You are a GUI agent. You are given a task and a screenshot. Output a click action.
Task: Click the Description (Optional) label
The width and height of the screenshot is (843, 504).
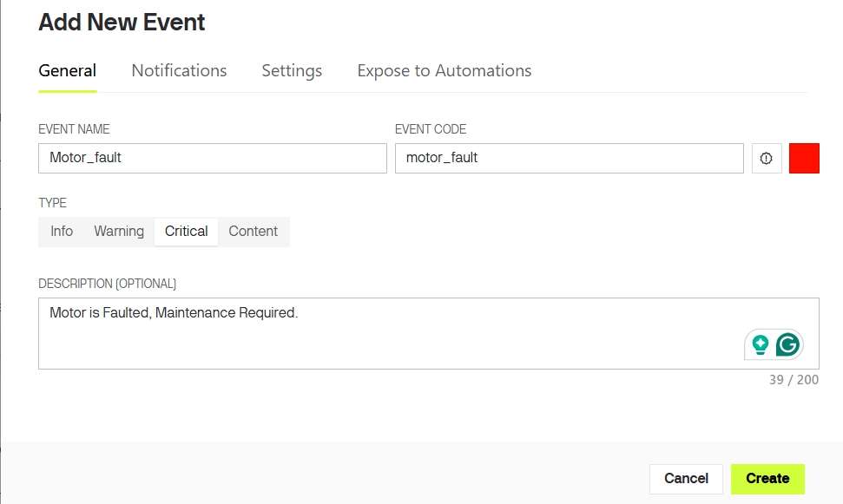click(x=107, y=284)
